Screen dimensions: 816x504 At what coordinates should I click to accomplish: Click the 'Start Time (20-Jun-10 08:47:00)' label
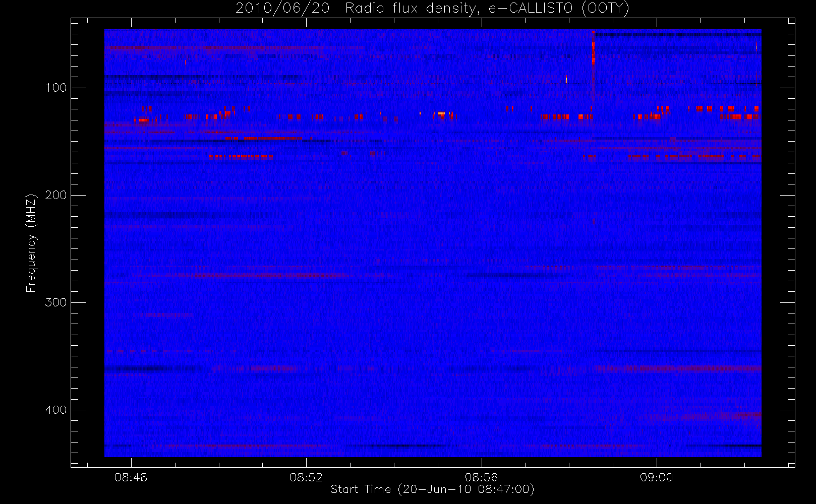(432, 489)
